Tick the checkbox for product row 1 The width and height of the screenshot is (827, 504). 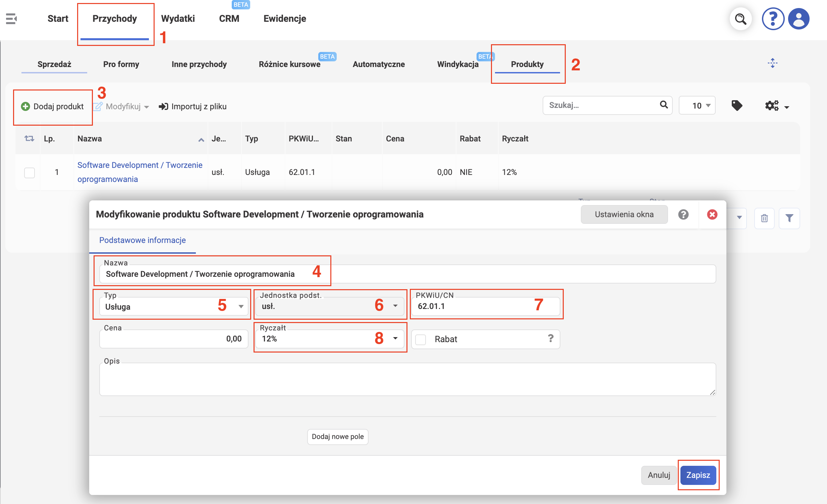pos(30,173)
